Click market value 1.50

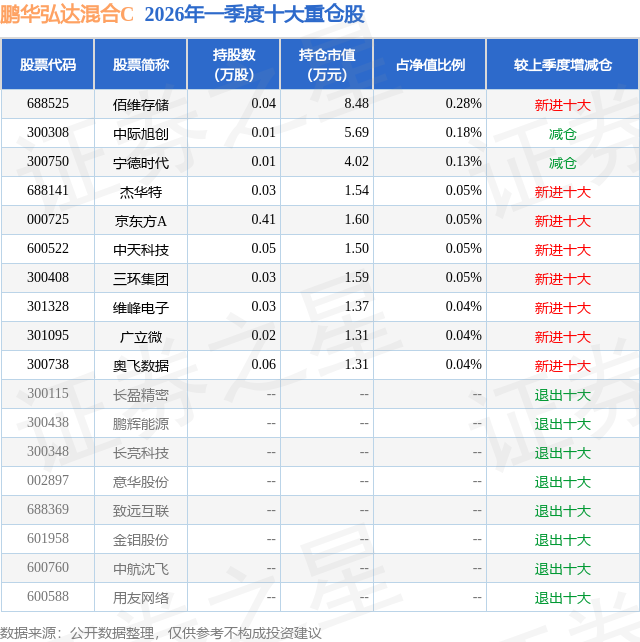(356, 249)
